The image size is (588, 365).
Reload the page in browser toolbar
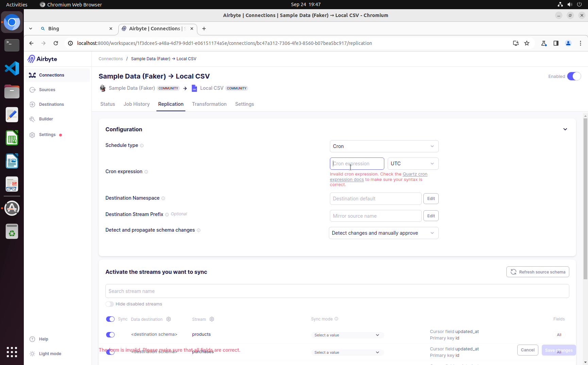(x=56, y=43)
